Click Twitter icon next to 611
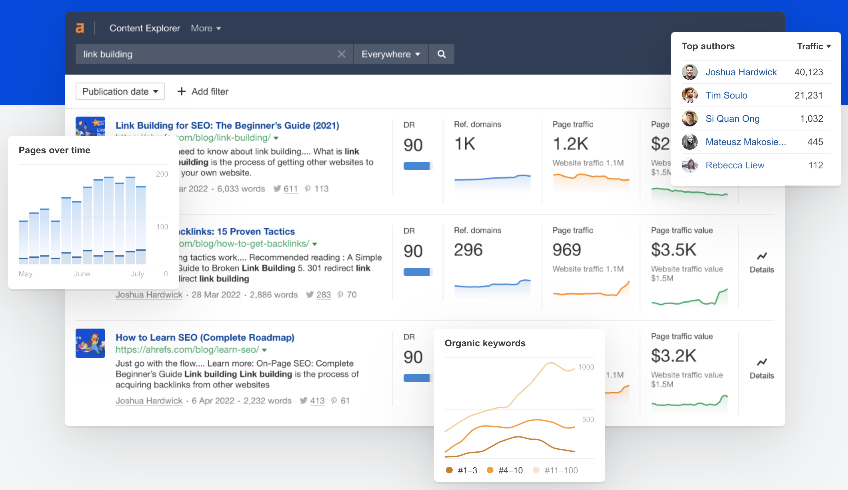This screenshot has height=490, width=848. point(277,189)
